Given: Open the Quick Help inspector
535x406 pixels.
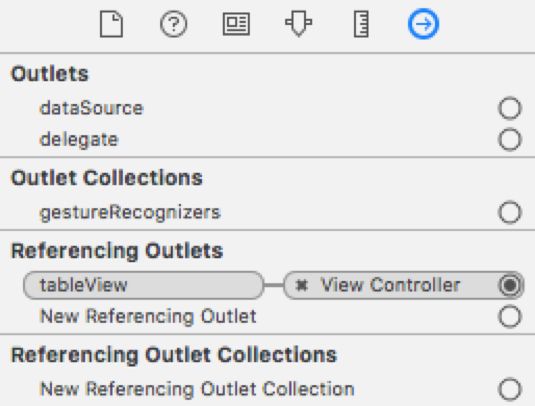Looking at the screenshot, I should click(x=174, y=24).
